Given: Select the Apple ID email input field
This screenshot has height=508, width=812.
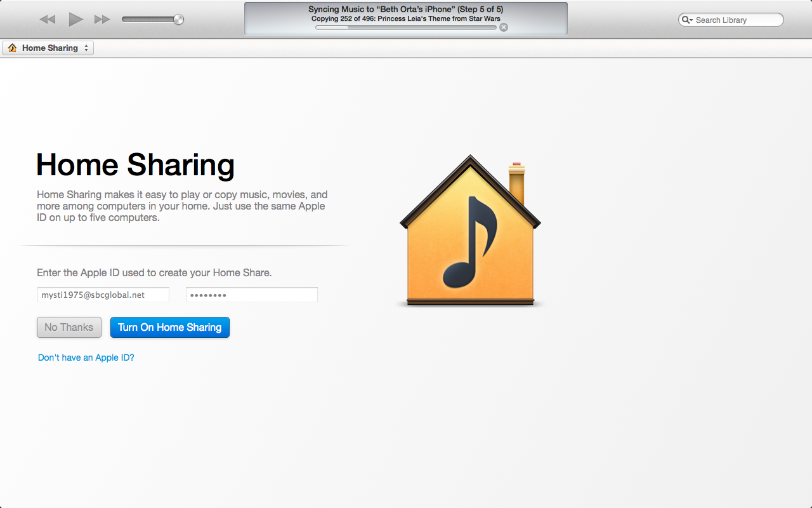Looking at the screenshot, I should [103, 294].
